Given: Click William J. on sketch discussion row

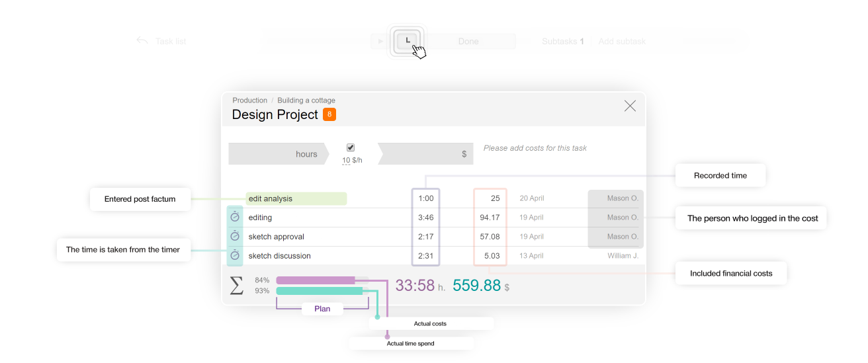Looking at the screenshot, I should (623, 256).
